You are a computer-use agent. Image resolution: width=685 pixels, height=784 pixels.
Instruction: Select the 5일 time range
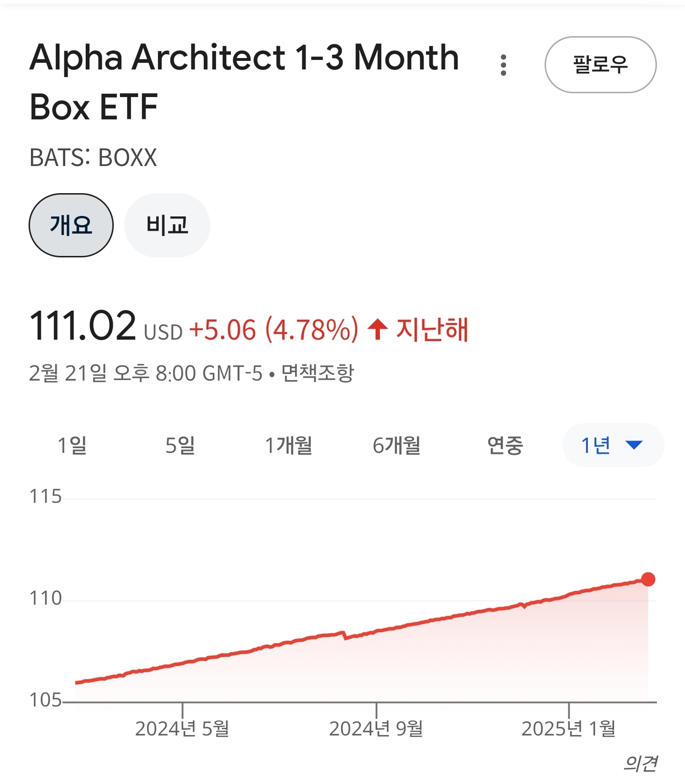[180, 445]
